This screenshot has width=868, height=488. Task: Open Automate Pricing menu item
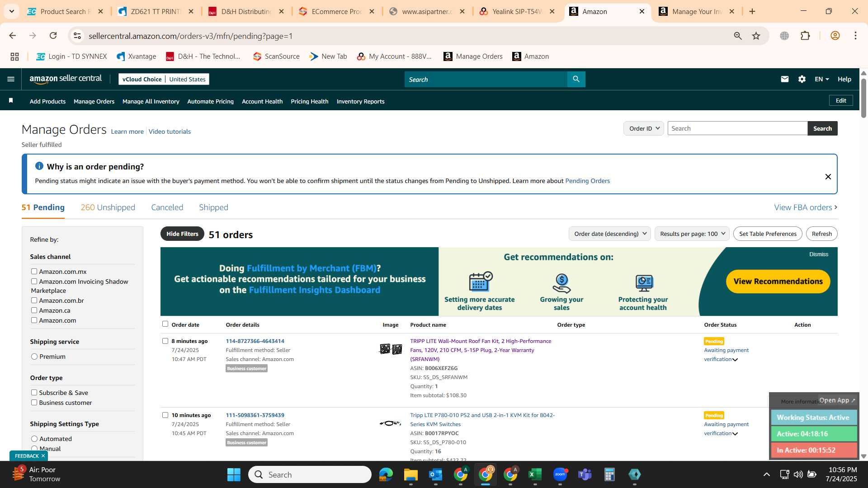[210, 101]
